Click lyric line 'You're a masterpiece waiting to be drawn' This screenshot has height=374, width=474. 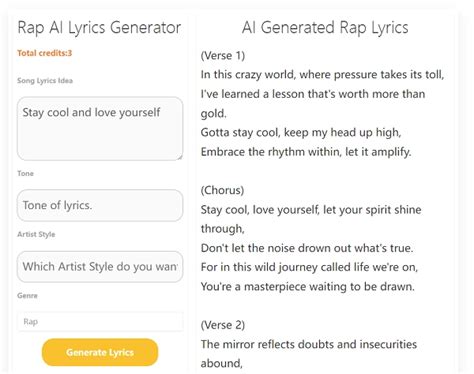tap(307, 287)
